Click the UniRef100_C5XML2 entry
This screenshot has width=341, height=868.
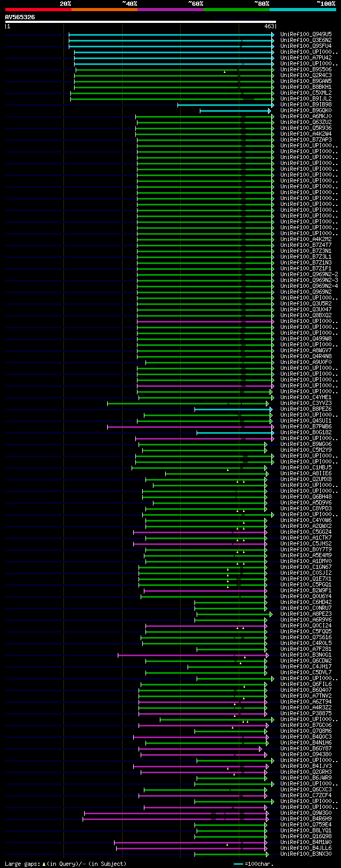306,93
